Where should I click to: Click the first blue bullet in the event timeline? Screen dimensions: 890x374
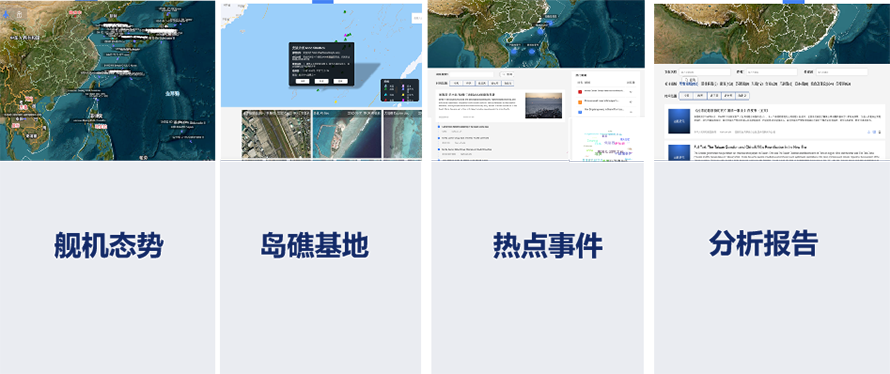coord(439,127)
